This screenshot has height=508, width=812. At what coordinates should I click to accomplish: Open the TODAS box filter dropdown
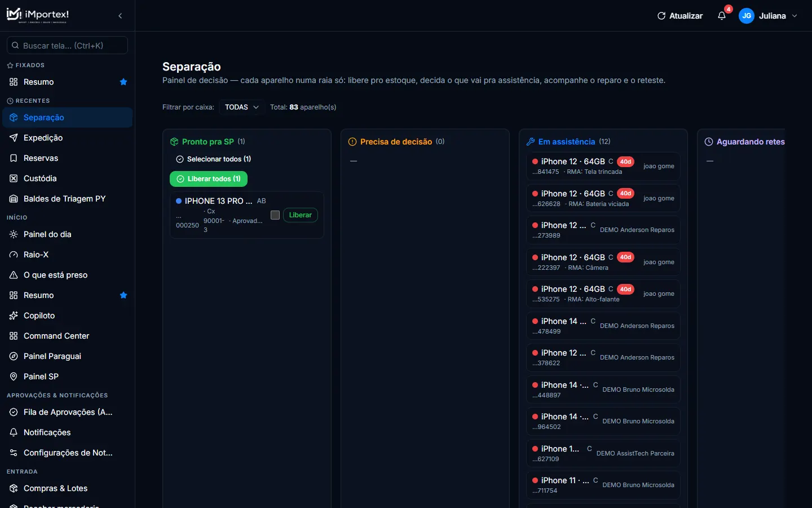(x=242, y=107)
